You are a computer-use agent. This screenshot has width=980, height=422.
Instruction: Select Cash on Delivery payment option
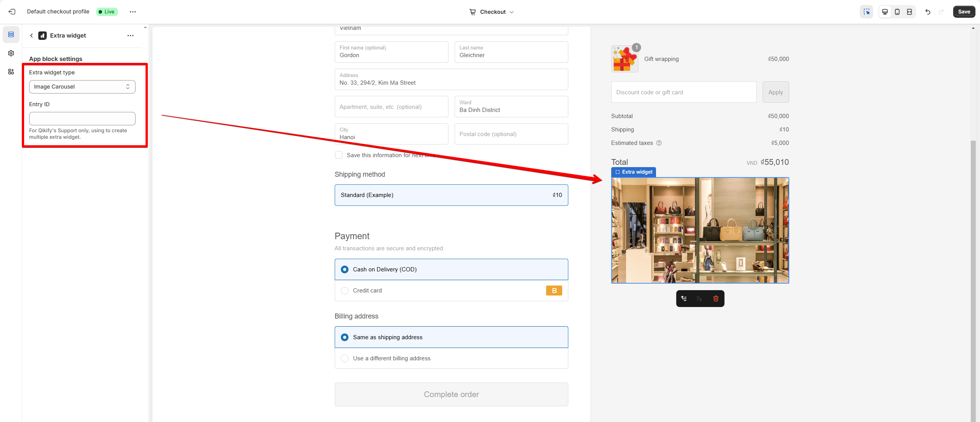451,269
